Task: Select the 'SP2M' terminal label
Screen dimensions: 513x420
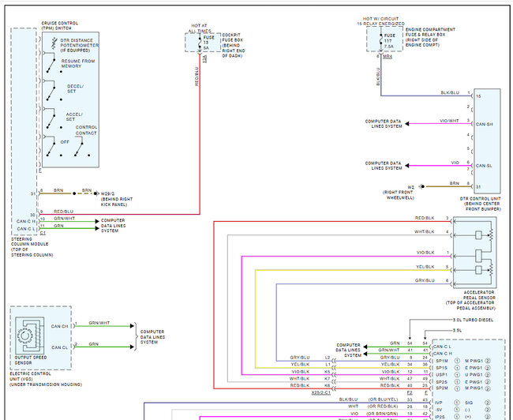Action: point(442,388)
